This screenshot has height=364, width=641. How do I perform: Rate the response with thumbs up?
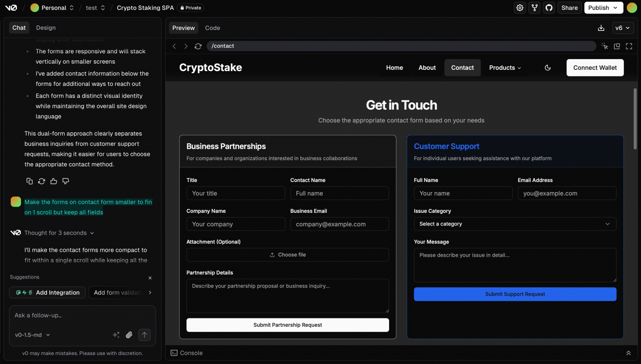[53, 181]
